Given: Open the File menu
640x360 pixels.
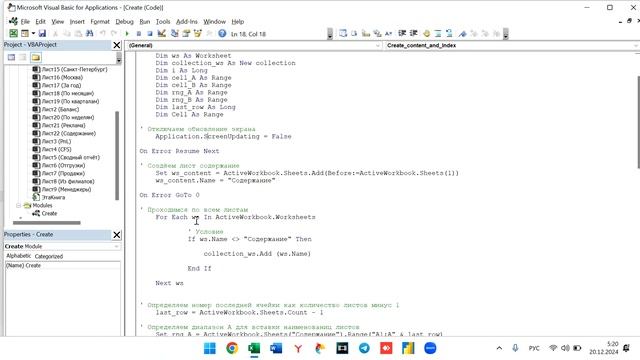Looking at the screenshot, I should (25, 22).
